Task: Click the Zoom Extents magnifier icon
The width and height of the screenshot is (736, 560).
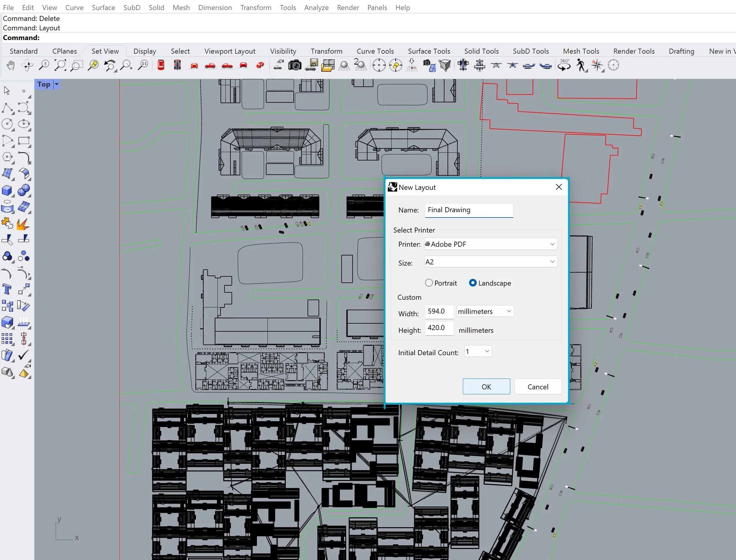Action: click(60, 65)
